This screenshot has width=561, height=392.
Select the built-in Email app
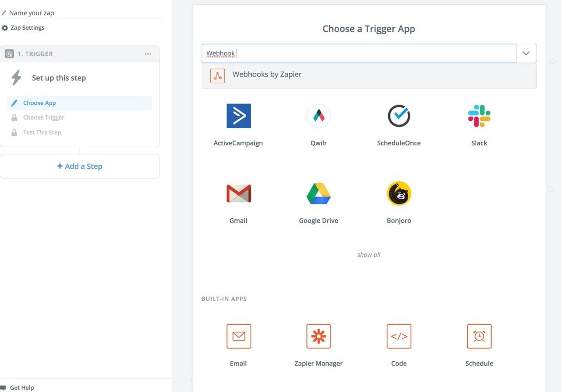[x=238, y=336]
